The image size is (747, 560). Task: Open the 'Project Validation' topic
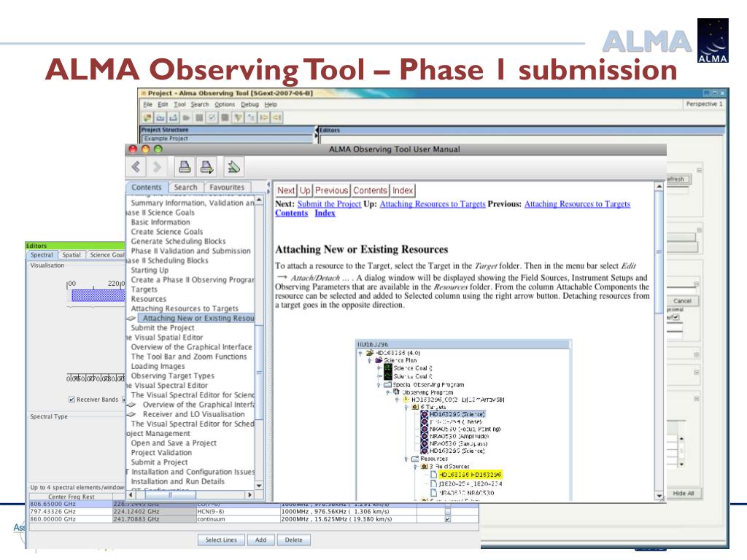pos(161,452)
